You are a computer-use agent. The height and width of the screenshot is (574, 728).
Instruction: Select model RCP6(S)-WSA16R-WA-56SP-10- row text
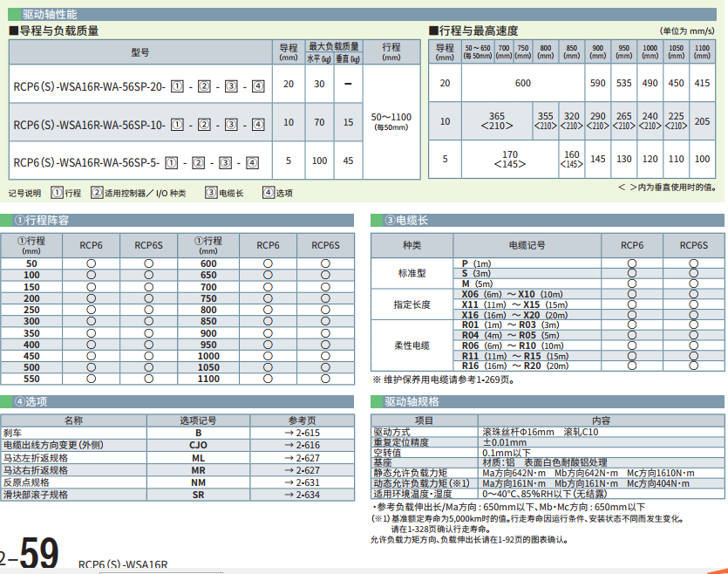pos(139,125)
